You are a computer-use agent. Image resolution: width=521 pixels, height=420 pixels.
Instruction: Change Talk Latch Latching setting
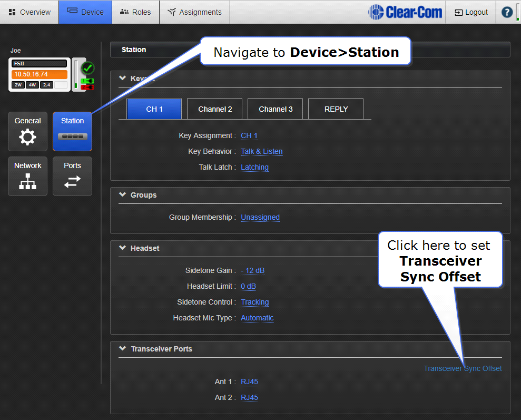pos(254,168)
